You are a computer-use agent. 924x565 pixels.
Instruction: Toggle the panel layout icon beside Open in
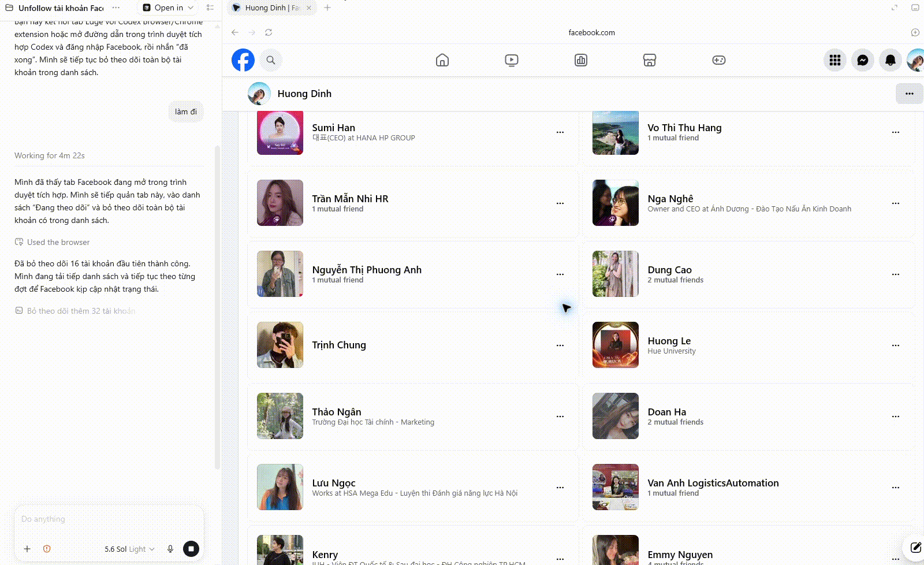tap(210, 8)
